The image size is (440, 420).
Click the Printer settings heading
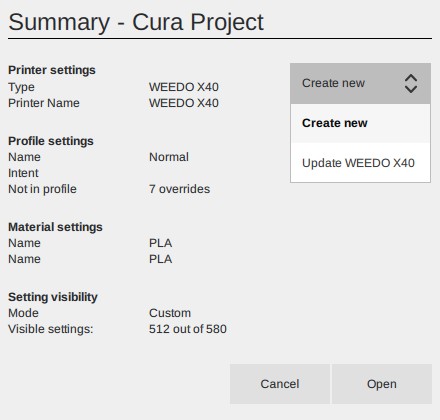[52, 70]
